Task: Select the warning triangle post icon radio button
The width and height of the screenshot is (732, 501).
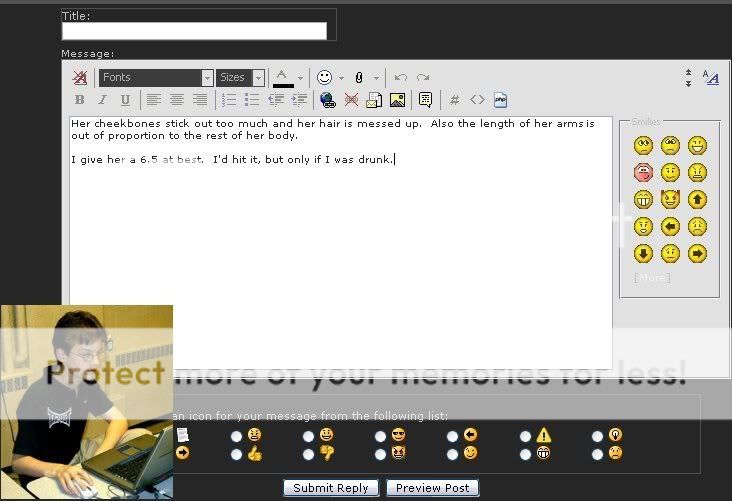Action: pos(525,436)
